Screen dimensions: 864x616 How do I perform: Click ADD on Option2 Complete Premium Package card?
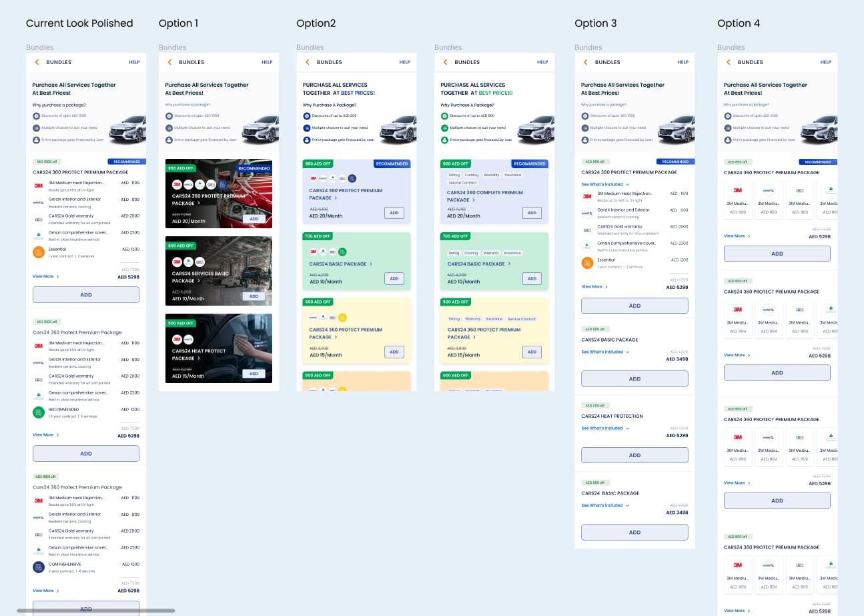tap(532, 213)
